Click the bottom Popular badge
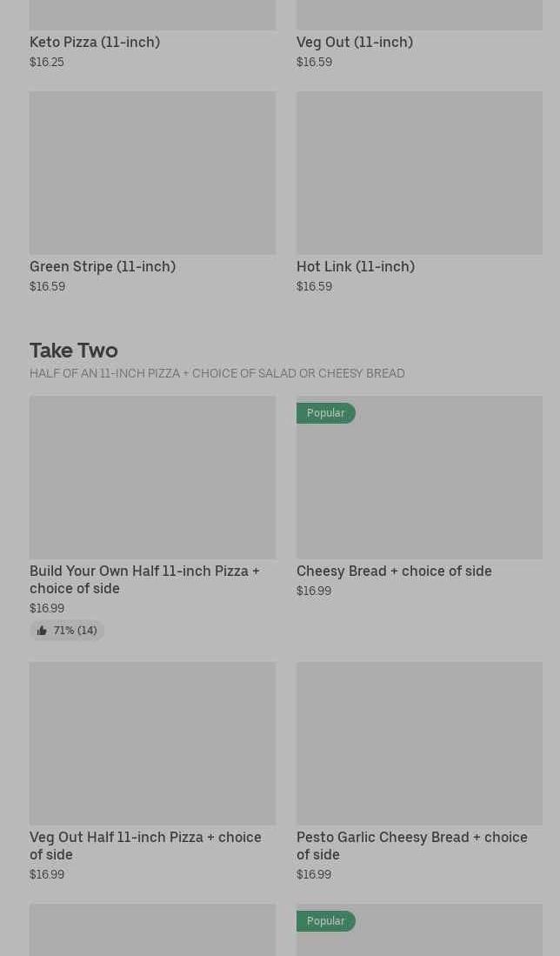Image resolution: width=560 pixels, height=956 pixels. point(325,921)
